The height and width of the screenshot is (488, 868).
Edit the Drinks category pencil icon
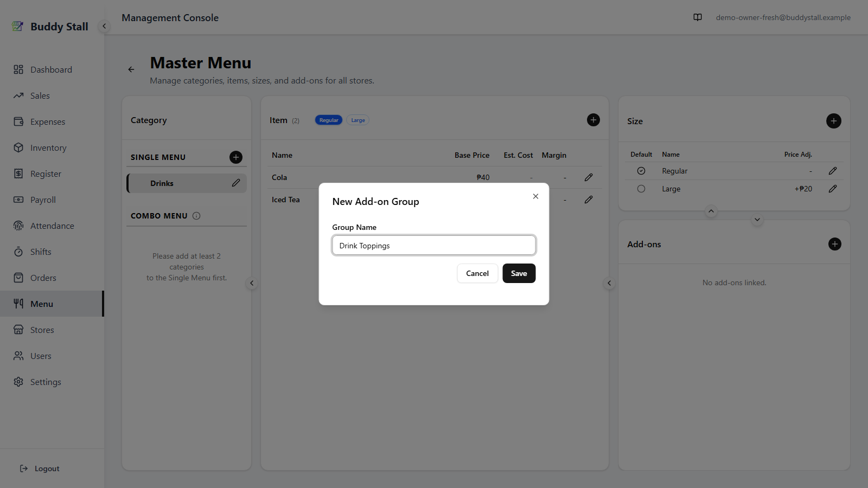tap(236, 183)
